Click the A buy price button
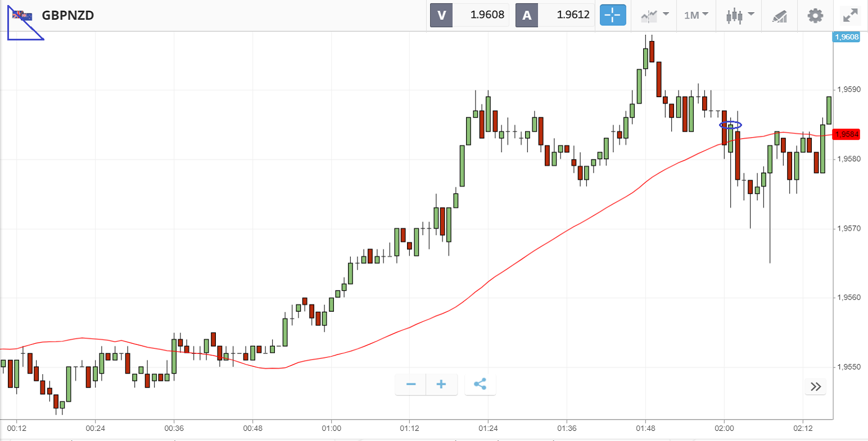Viewport: 868px width, 441px height. (x=527, y=15)
